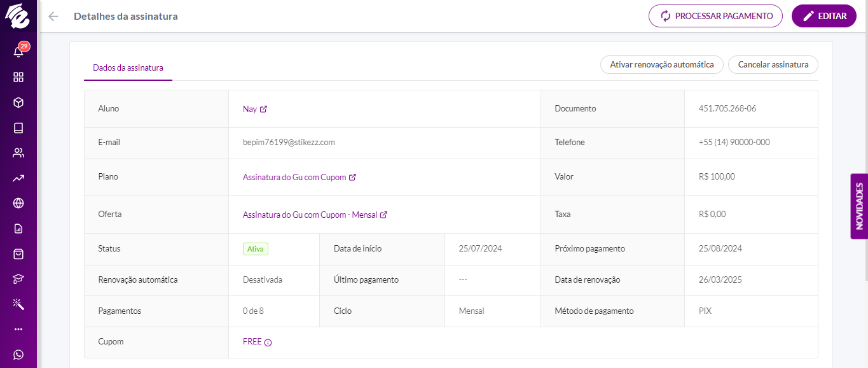The height and width of the screenshot is (368, 868).
Task: Open the users icon in sidebar
Action: pos(18,153)
